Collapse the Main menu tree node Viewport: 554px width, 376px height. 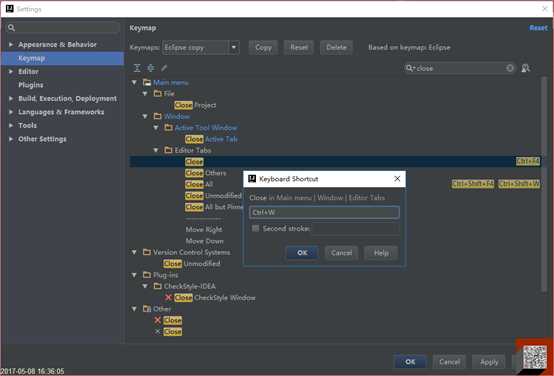click(134, 83)
